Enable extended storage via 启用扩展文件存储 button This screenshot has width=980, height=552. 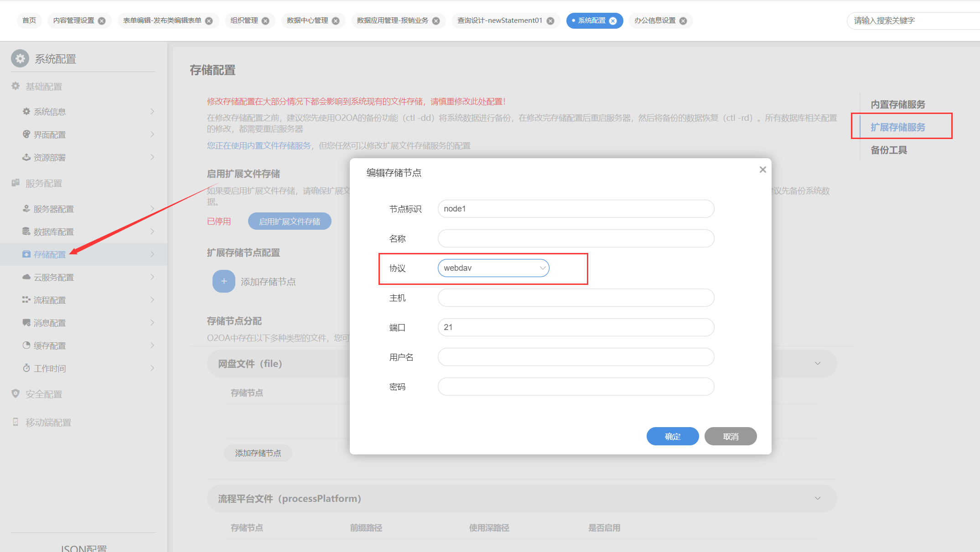click(x=290, y=222)
